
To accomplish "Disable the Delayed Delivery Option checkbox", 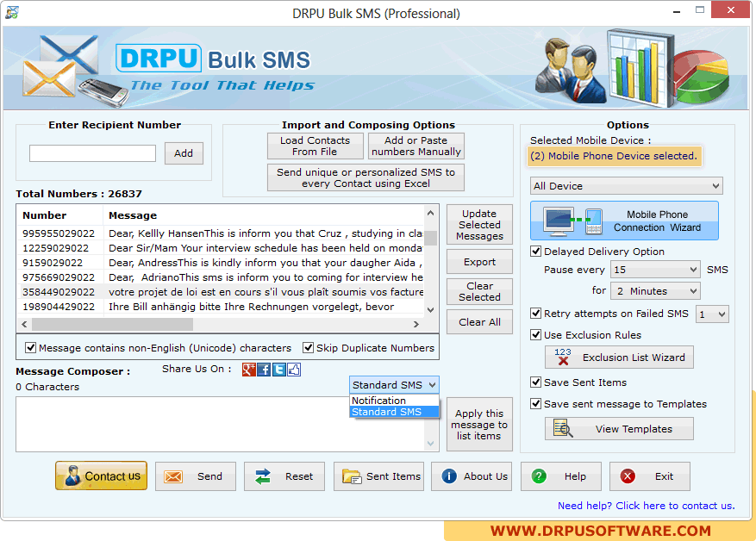I will [535, 252].
